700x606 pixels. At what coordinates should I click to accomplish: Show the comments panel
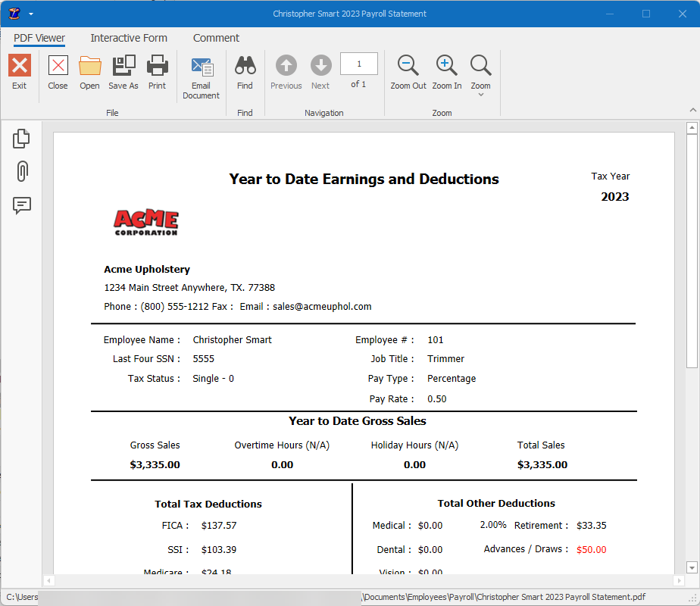[21, 205]
